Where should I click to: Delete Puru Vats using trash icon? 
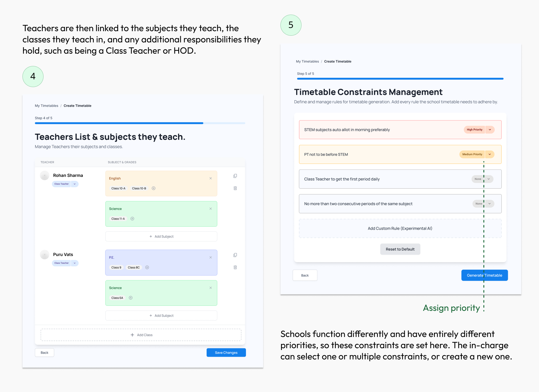pyautogui.click(x=235, y=267)
